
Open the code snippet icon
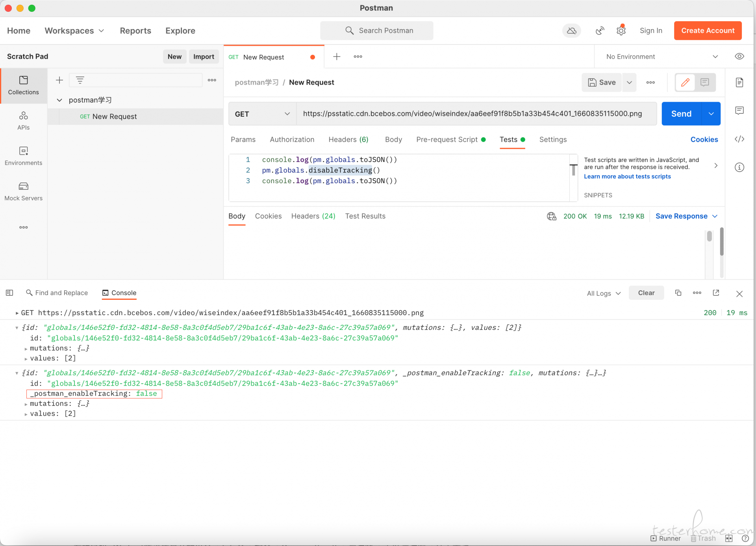pyautogui.click(x=739, y=139)
